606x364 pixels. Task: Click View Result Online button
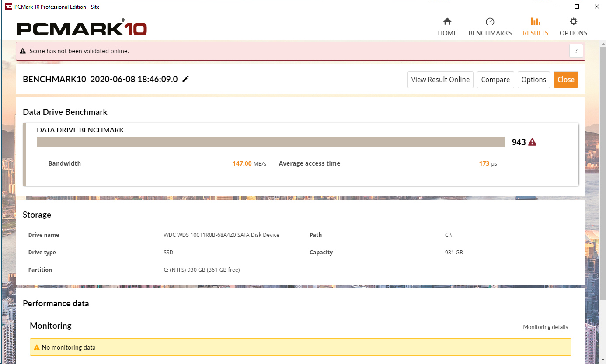[440, 80]
